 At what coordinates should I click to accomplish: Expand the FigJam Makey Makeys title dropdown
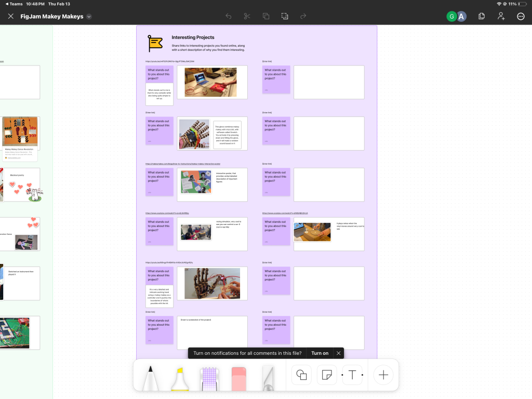point(89,17)
